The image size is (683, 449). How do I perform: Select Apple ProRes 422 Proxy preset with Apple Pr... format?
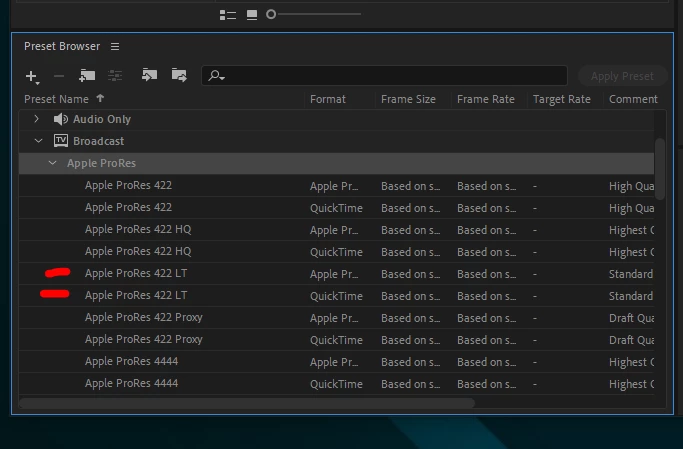coord(336,317)
